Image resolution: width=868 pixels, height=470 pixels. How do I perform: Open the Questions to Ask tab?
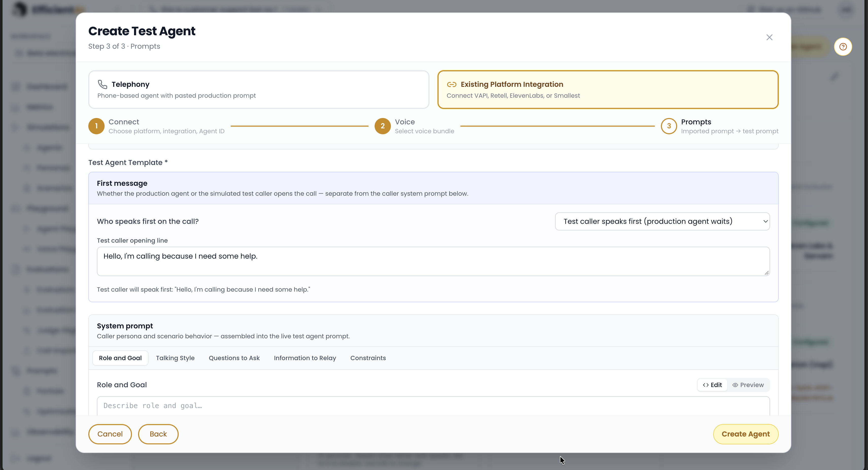[x=234, y=358]
